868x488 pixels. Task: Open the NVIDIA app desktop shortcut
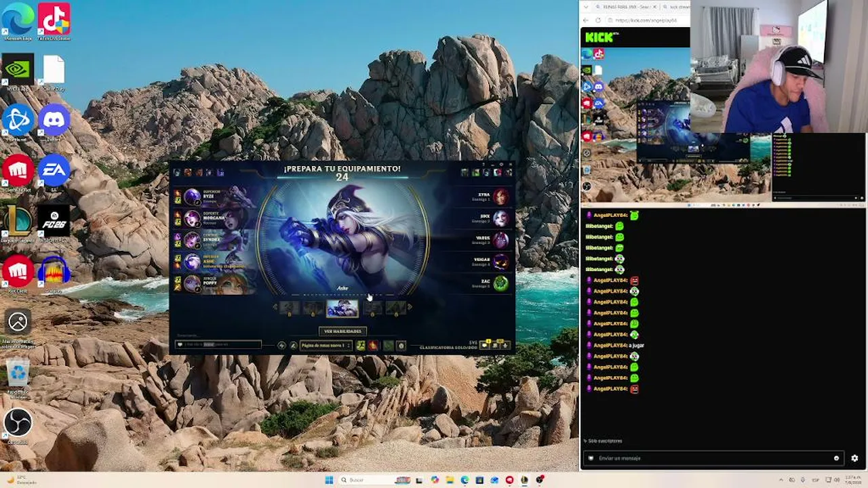click(18, 72)
